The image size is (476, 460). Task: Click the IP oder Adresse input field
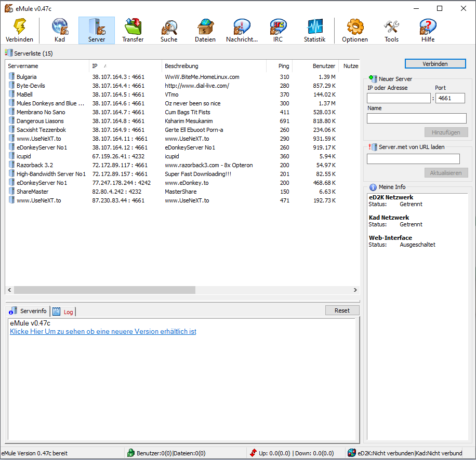pyautogui.click(x=399, y=98)
